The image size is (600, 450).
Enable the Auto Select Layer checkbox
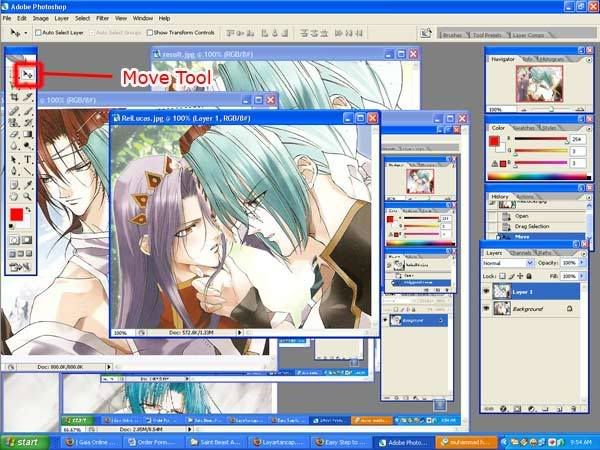pos(38,32)
